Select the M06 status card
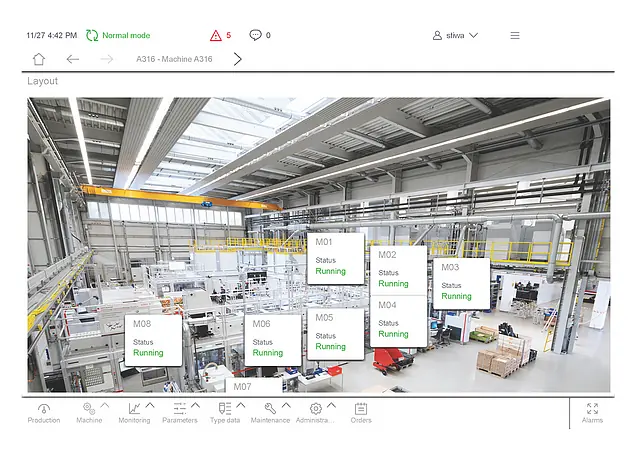Image resolution: width=636 pixels, height=450 pixels. click(273, 340)
